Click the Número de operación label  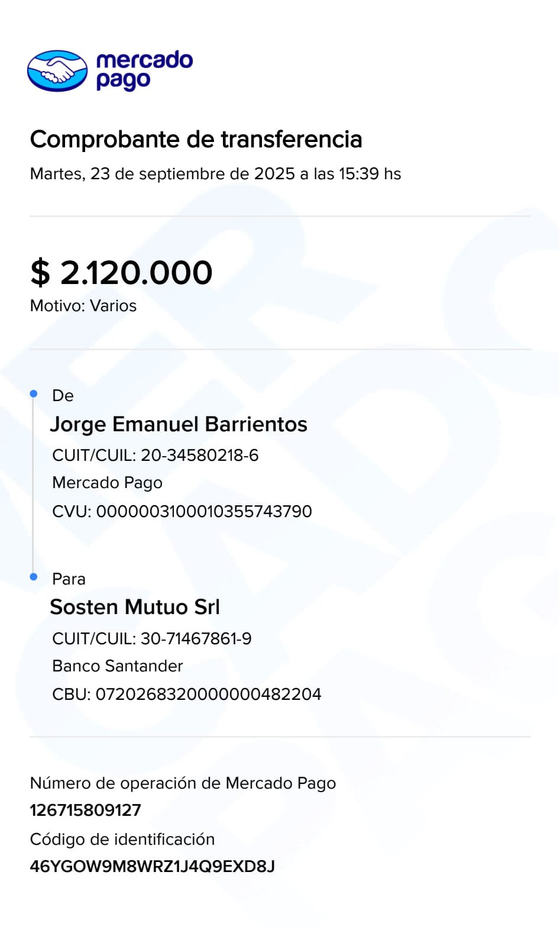click(x=183, y=783)
